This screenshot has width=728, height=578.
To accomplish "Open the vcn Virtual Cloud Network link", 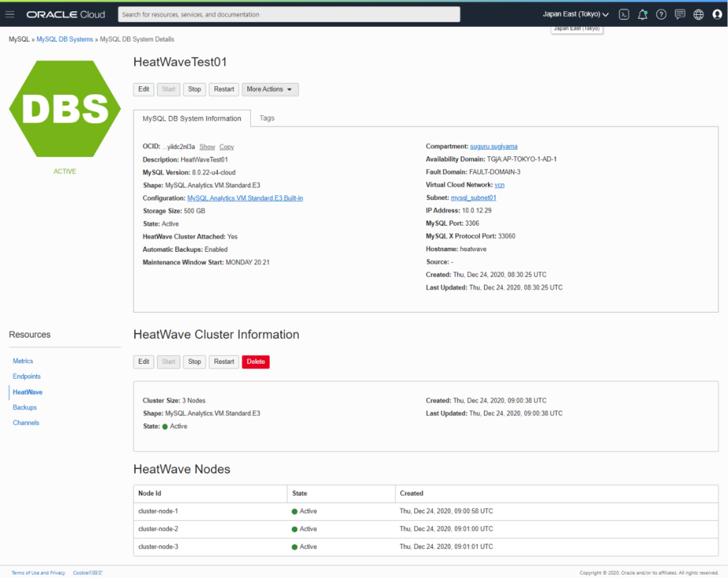I will (x=499, y=185).
